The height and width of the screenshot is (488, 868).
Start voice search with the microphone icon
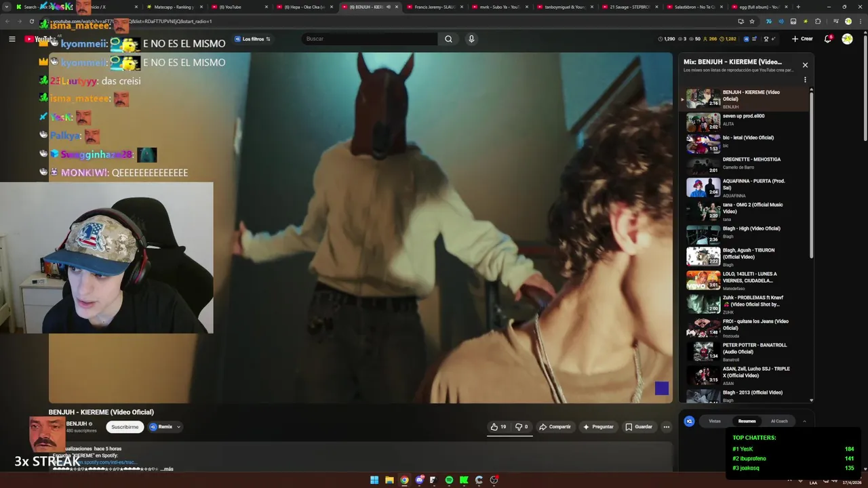[x=471, y=39]
